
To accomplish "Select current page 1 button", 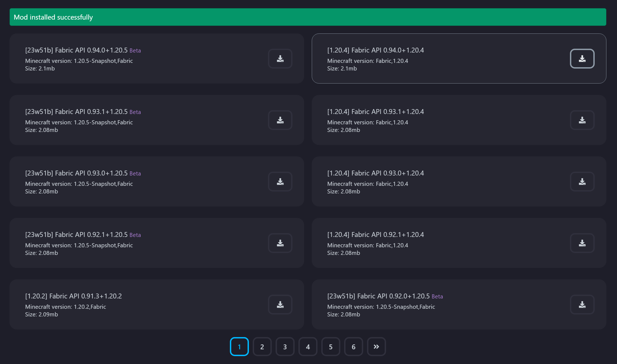I will pos(239,347).
